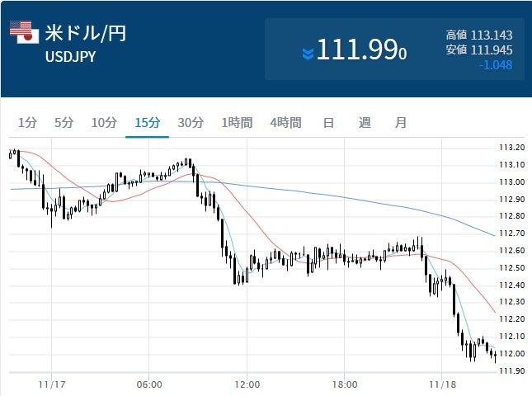This screenshot has width=532, height=396.
Task: Select the 1分 timeframe tab
Action: tap(27, 123)
